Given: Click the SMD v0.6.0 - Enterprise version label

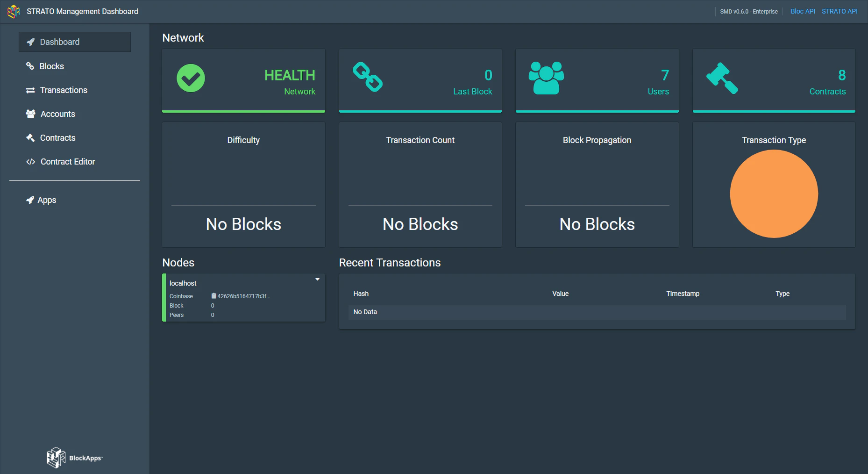Looking at the screenshot, I should 748,12.
